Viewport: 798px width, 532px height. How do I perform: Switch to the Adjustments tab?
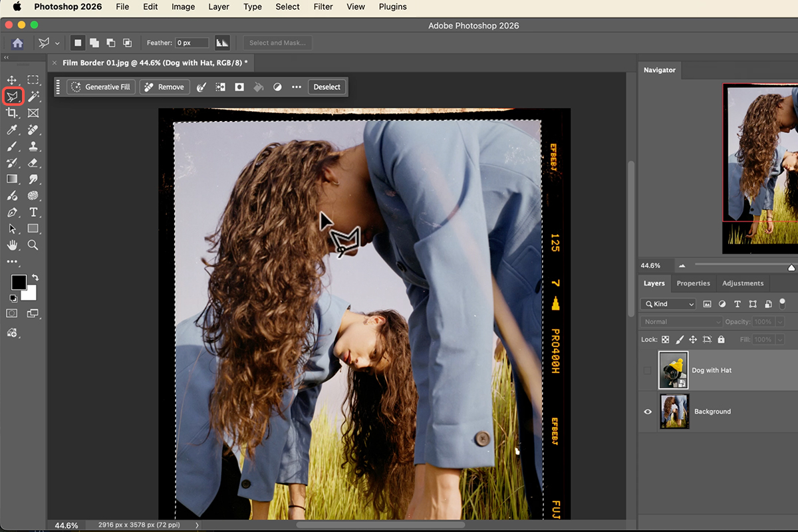pos(742,283)
